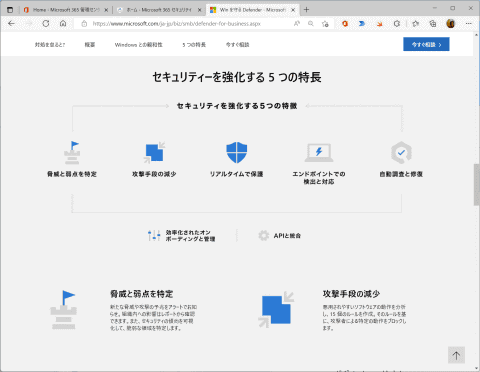
Task: Open the tab actions menu icon
Action: coord(10,10)
